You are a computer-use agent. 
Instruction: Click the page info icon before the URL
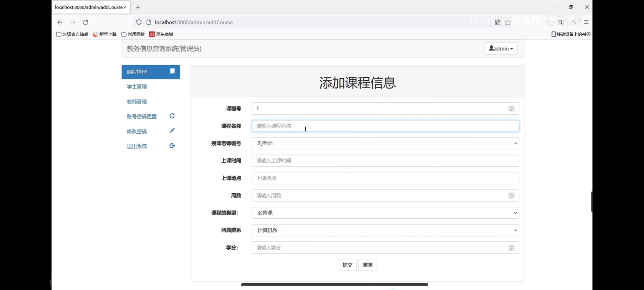149,22
